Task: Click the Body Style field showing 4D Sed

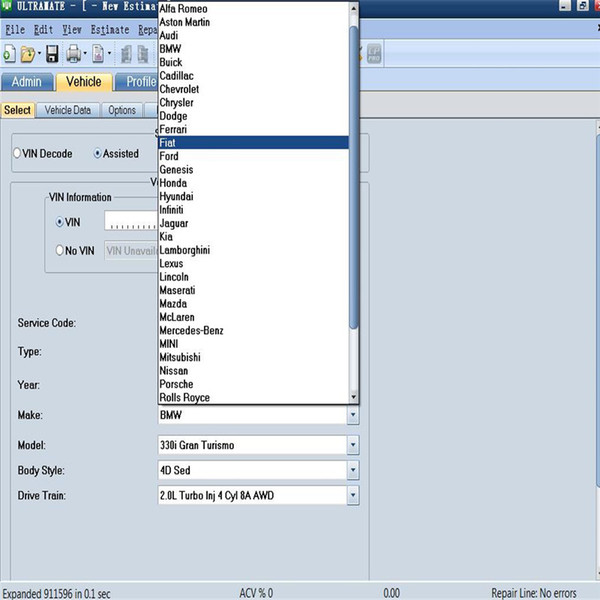Action: click(x=253, y=470)
